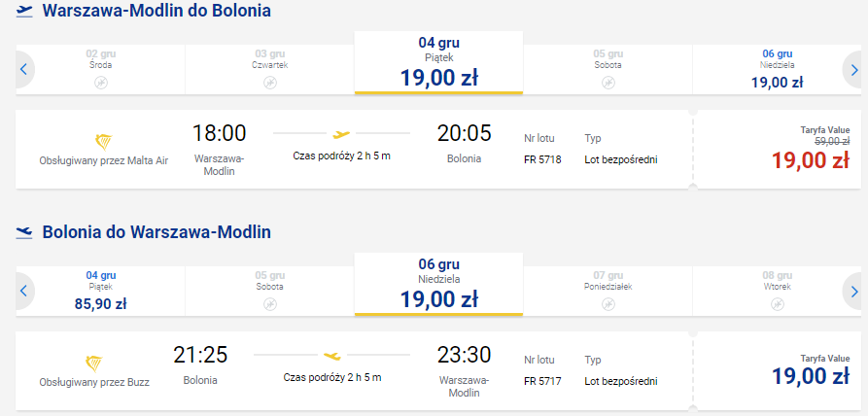Click previous dates arrow for return flight
The image size is (868, 416).
coord(23,291)
